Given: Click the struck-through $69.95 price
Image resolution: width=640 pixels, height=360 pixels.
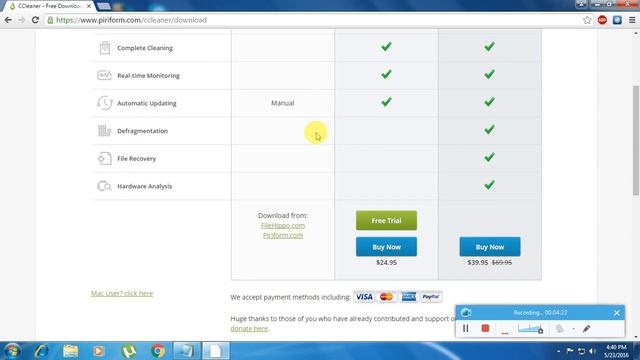Looking at the screenshot, I should [502, 262].
